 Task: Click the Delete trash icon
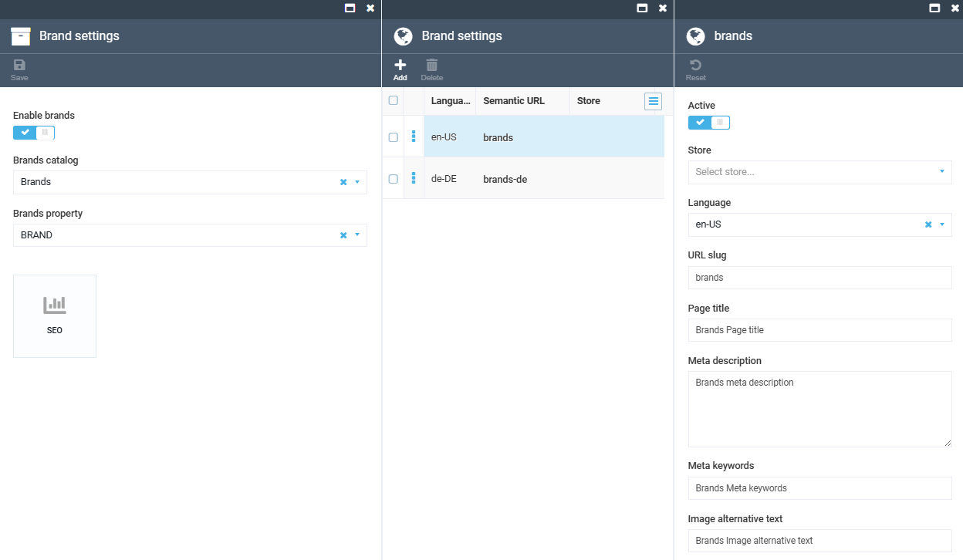coord(431,66)
